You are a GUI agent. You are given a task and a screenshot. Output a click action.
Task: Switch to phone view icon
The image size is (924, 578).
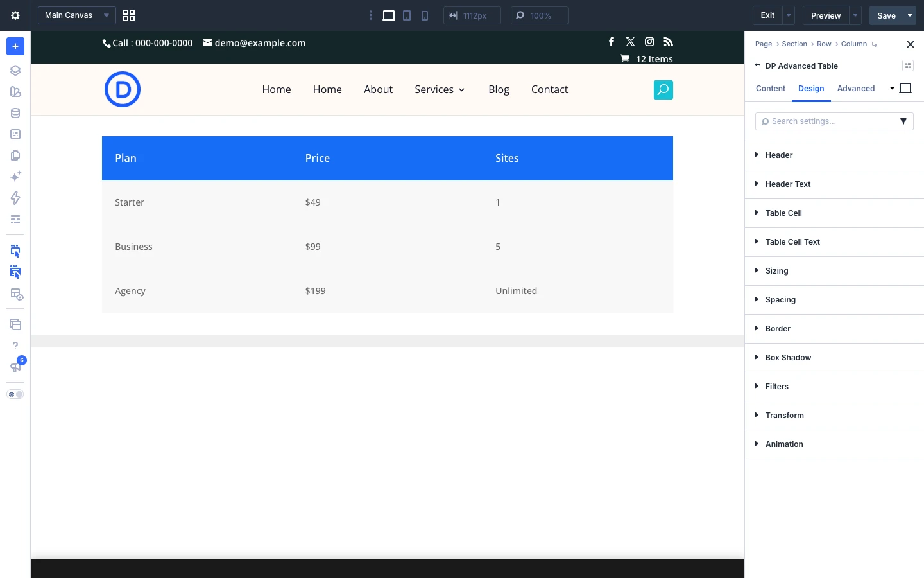coord(425,15)
